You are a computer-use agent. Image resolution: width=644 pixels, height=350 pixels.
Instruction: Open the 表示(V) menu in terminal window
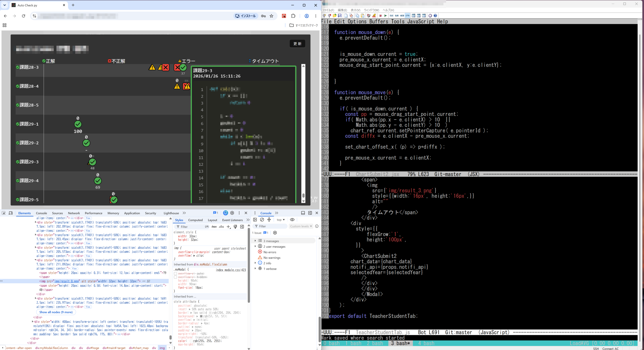355,10
